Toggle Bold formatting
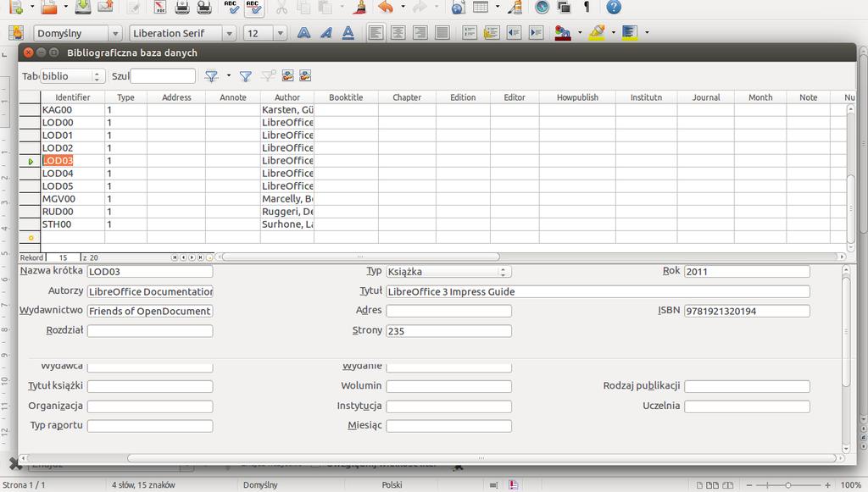868x492 pixels. pos(304,33)
